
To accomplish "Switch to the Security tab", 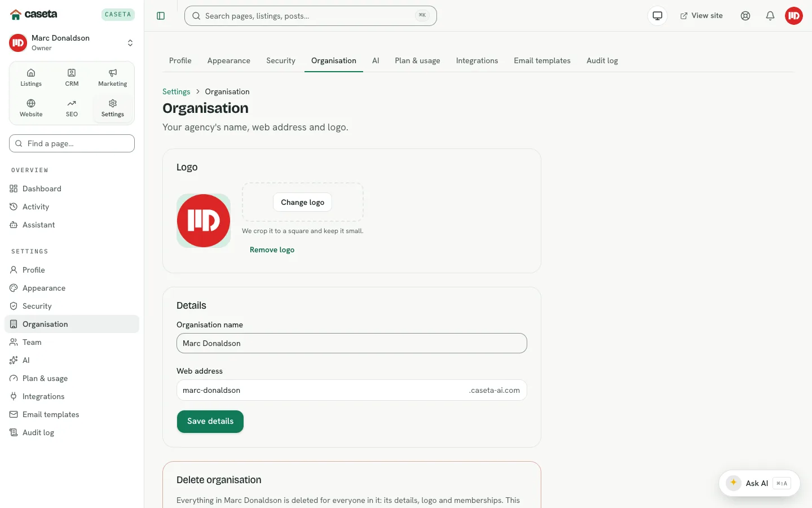I will click(281, 60).
